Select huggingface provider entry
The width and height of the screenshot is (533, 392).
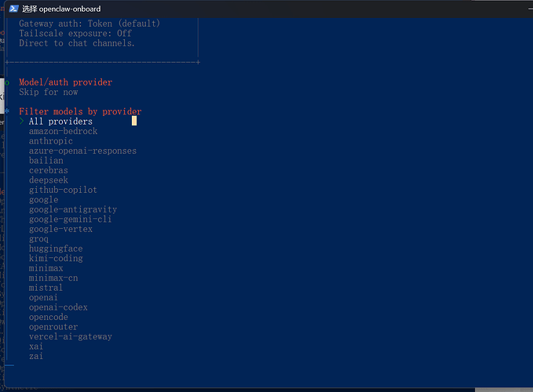pyautogui.click(x=56, y=249)
